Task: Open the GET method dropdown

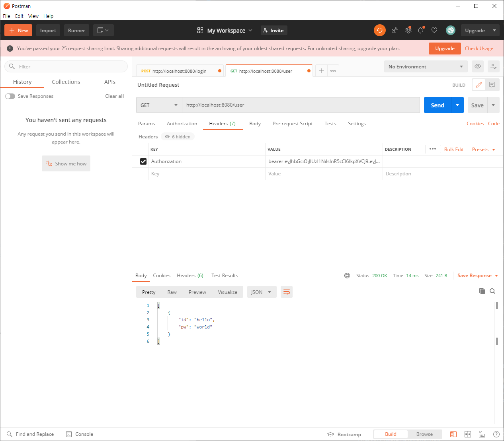Action: [159, 105]
